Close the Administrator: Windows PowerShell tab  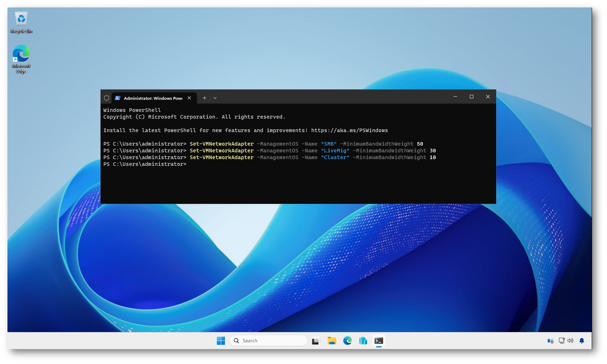(x=189, y=98)
